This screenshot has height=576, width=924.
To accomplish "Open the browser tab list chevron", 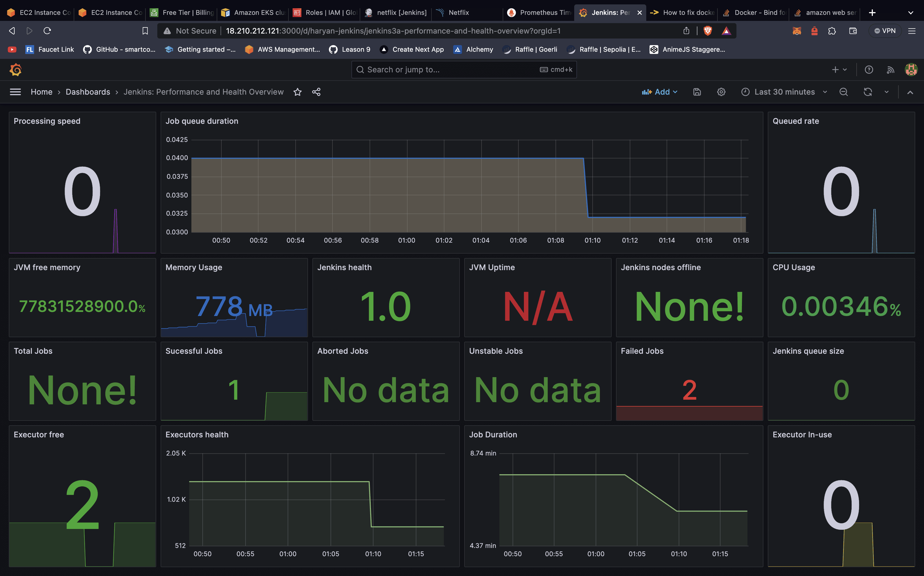I will tap(911, 13).
